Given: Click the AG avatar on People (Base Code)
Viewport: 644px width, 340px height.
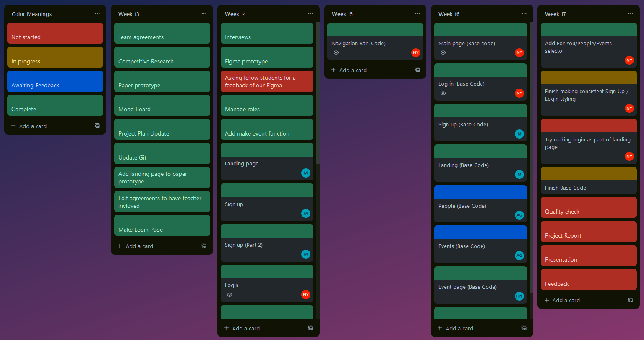Looking at the screenshot, I should point(519,215).
